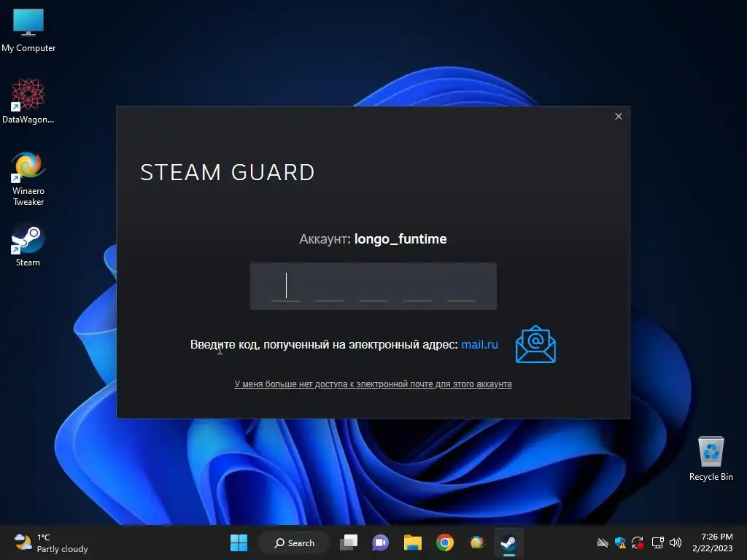Screen dimensions: 747x560
Task: Open the mail.ru email link
Action: pos(479,344)
